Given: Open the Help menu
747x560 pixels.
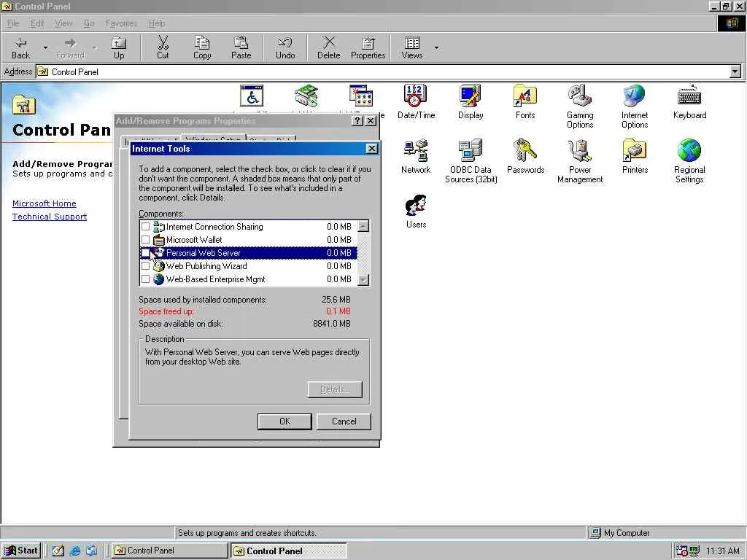Looking at the screenshot, I should (156, 23).
